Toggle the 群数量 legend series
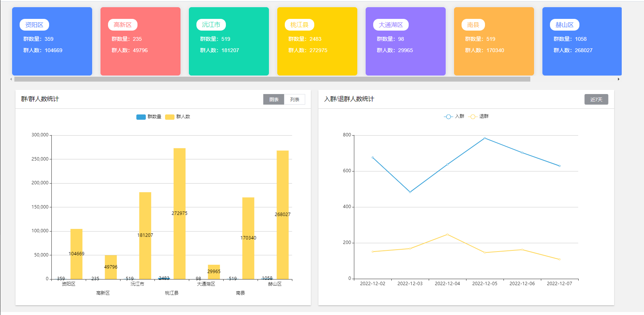Image resolution: width=644 pixels, height=315 pixels. tap(149, 117)
